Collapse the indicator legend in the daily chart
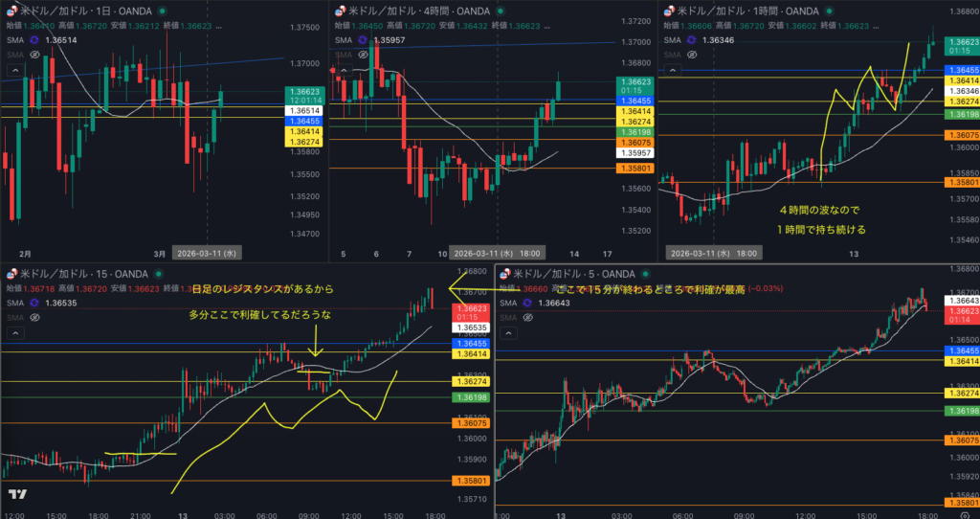Viewport: 980px width, 519px height. (14, 70)
